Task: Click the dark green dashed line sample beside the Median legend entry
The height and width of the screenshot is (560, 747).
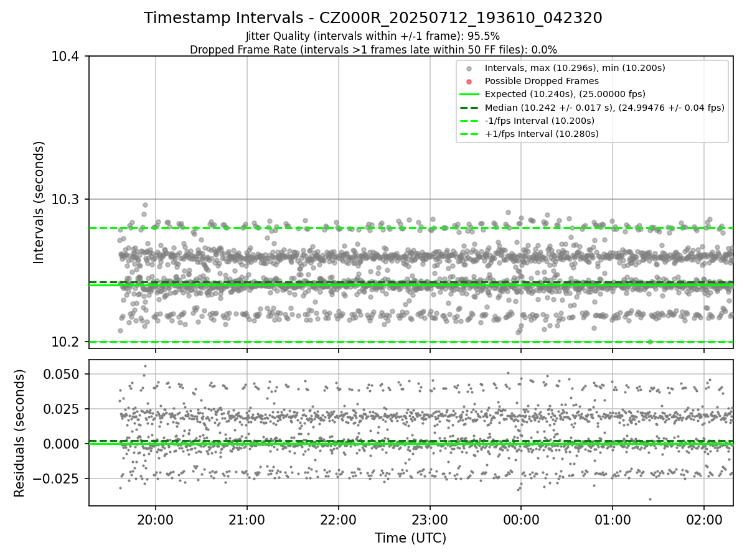Action: coord(469,108)
